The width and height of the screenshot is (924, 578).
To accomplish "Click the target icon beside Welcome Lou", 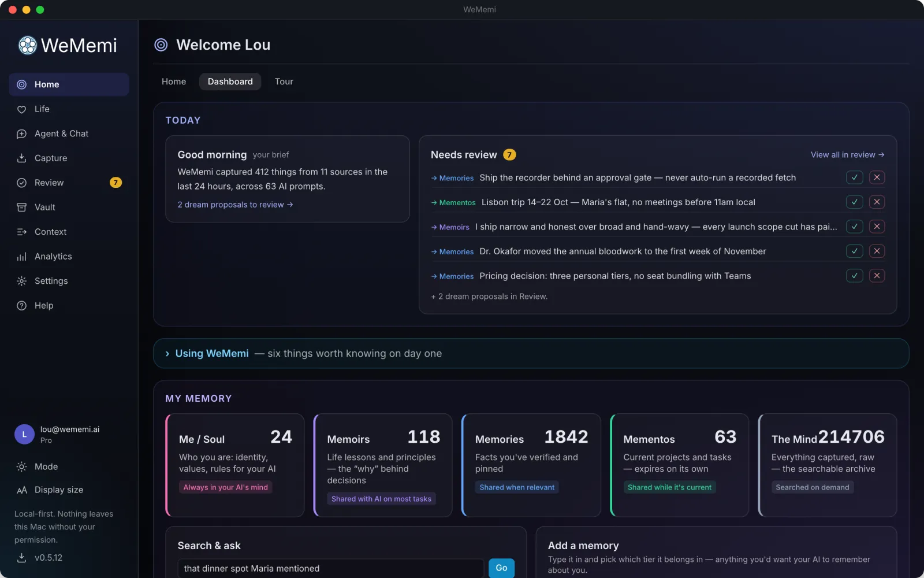I will click(161, 45).
